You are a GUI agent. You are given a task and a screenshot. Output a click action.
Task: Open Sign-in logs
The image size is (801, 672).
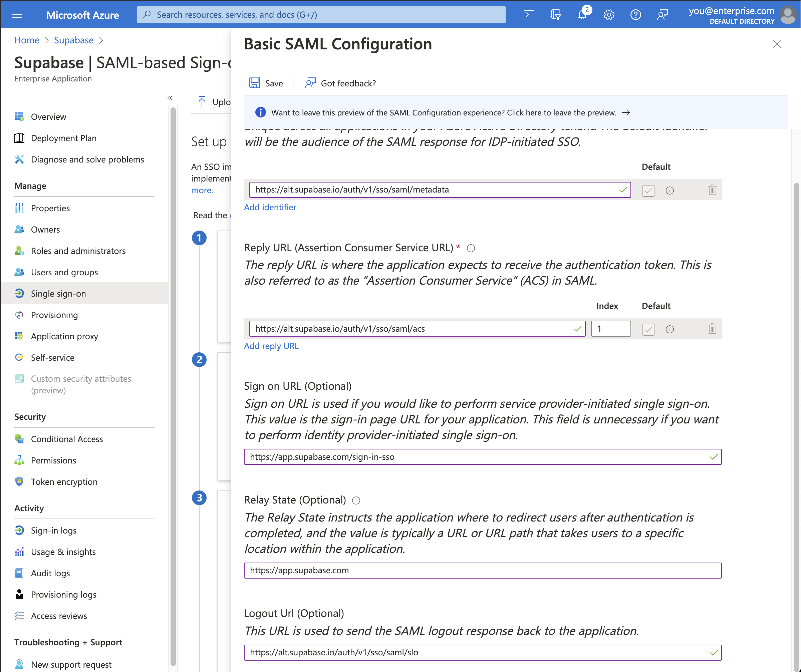[54, 530]
